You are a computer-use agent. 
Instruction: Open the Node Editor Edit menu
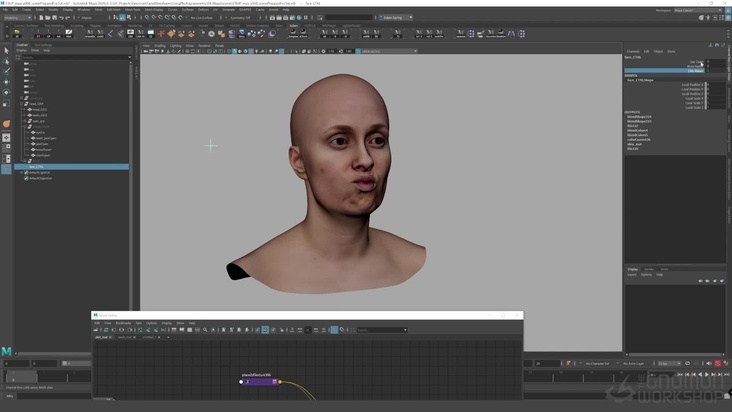click(97, 323)
